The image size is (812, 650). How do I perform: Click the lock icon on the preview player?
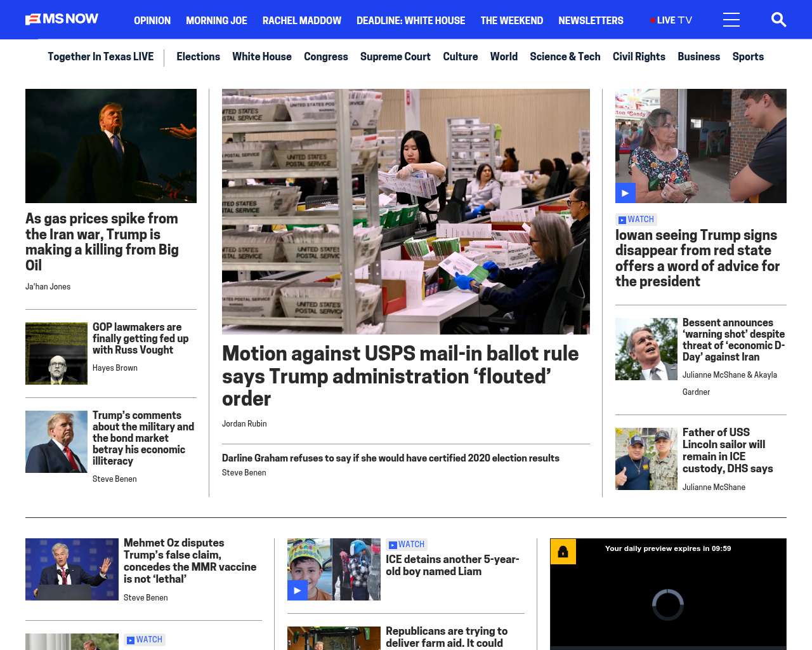[x=563, y=552]
